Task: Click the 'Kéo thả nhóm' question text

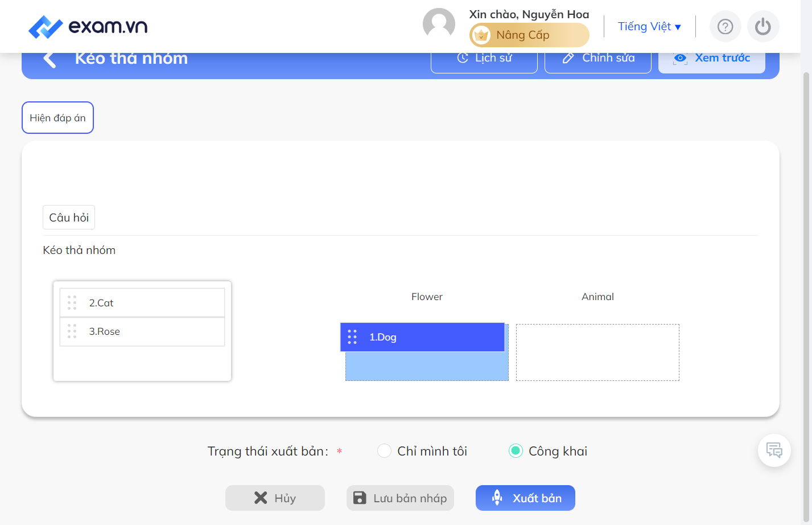Action: tap(79, 250)
